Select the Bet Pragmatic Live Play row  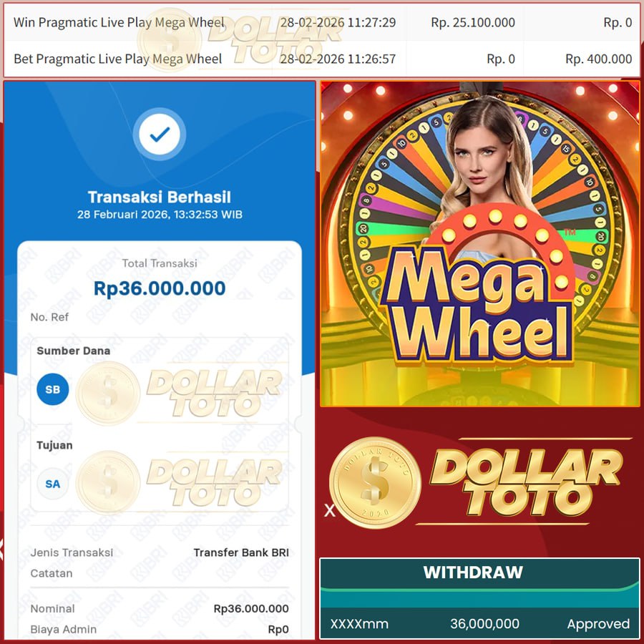322,59
